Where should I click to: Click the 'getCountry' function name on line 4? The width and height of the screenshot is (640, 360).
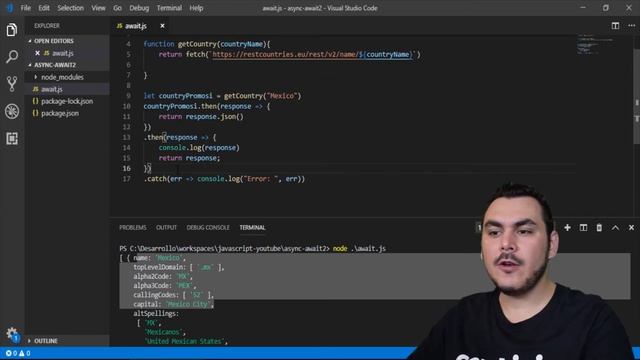pyautogui.click(x=197, y=44)
